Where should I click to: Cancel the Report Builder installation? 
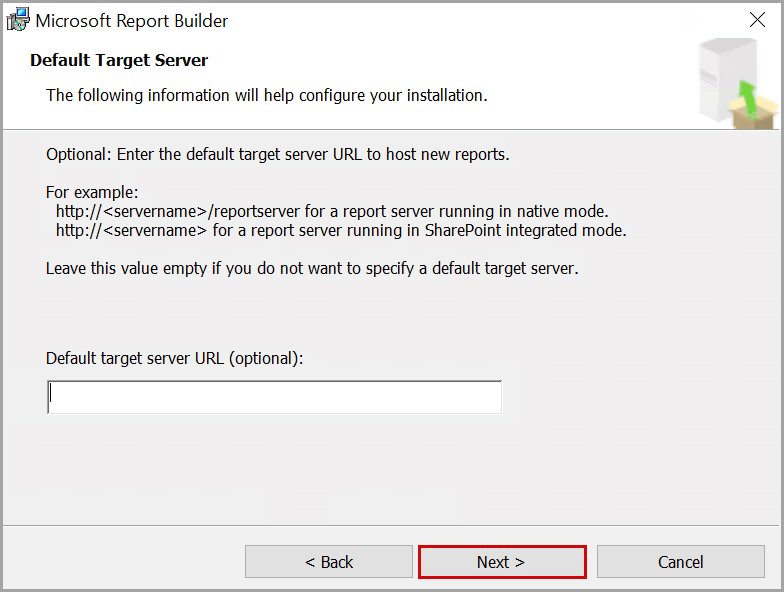(x=680, y=562)
